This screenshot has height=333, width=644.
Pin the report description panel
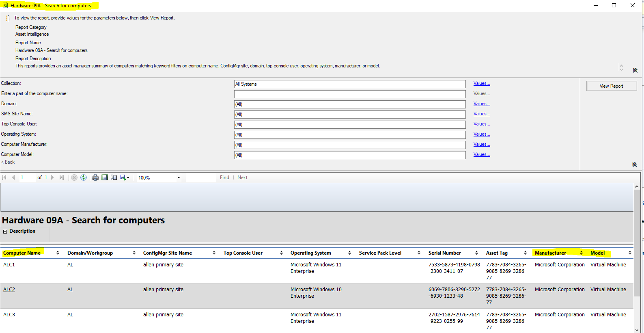click(x=635, y=70)
